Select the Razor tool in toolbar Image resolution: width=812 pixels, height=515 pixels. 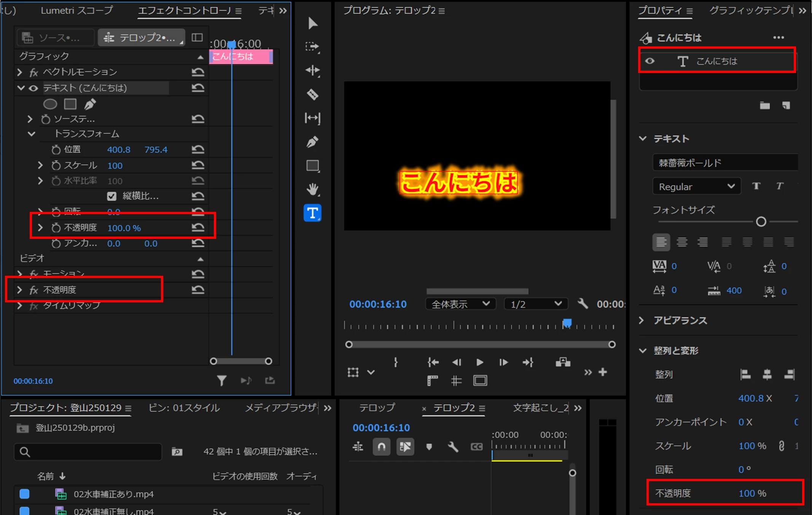(x=312, y=94)
